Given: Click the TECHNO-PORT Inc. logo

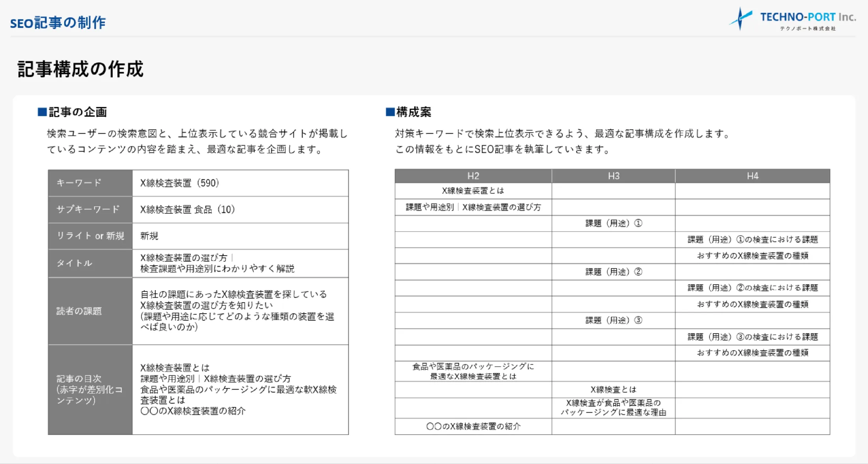Looking at the screenshot, I should (x=792, y=19).
